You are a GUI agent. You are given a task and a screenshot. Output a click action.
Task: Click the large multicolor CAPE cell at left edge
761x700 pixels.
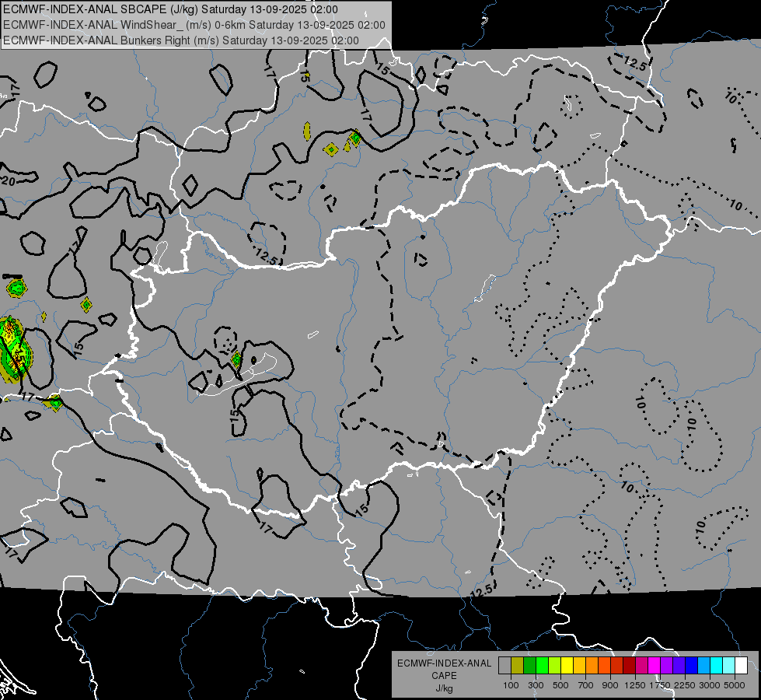(x=15, y=350)
